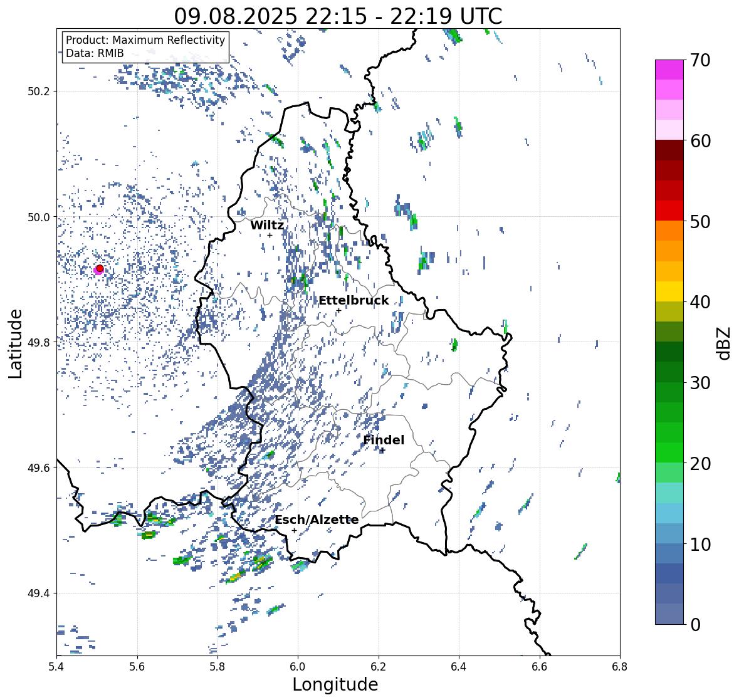The height and width of the screenshot is (700, 739).
Task: Click the cross marker below Esch/Alzette
Action: (294, 530)
